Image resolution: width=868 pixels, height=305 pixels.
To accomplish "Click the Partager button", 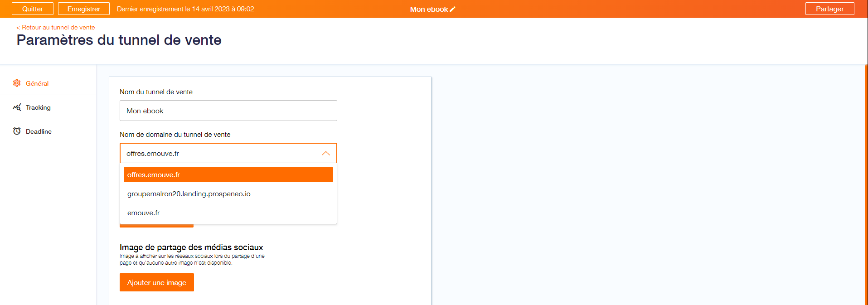I will [x=830, y=9].
